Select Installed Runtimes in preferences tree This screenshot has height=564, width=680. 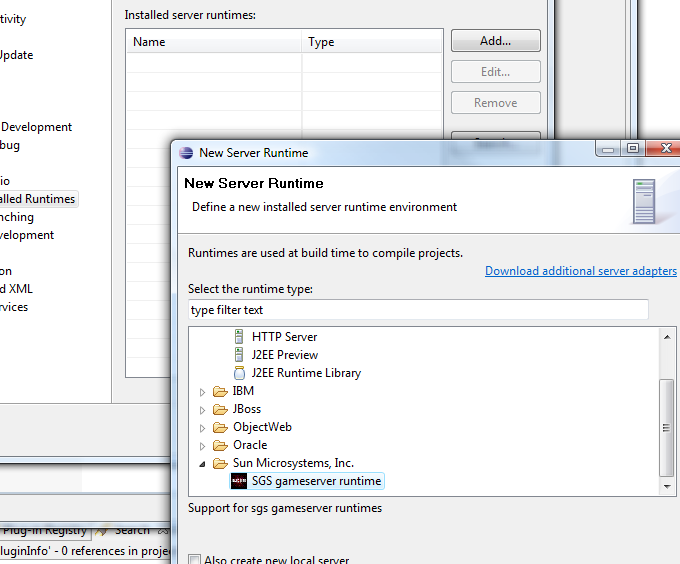pyautogui.click(x=37, y=199)
